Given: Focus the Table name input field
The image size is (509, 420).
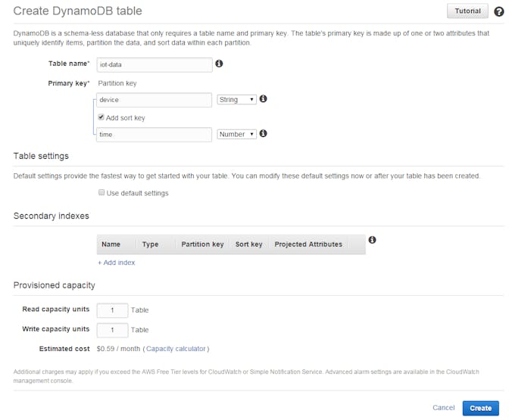Looking at the screenshot, I should click(x=155, y=64).
